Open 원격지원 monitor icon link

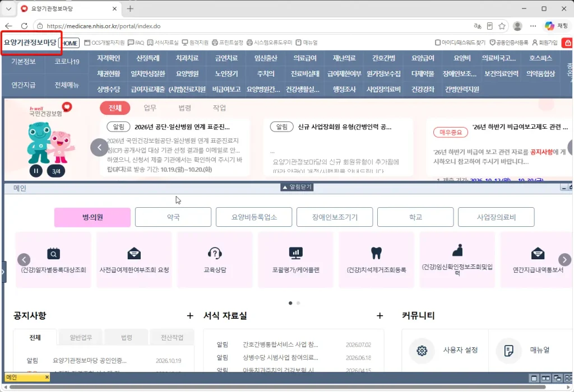[x=195, y=43]
